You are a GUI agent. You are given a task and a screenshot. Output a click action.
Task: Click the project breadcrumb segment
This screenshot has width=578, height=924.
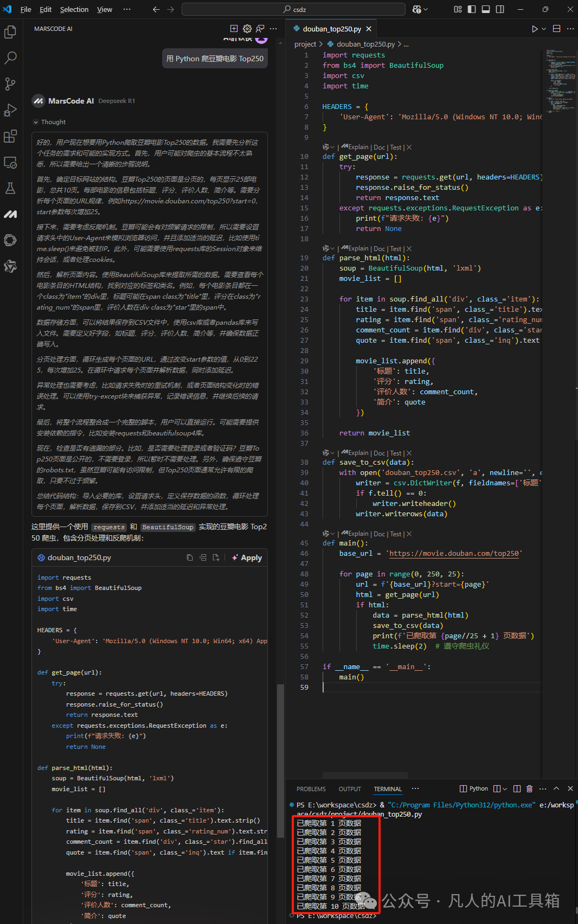coord(305,44)
